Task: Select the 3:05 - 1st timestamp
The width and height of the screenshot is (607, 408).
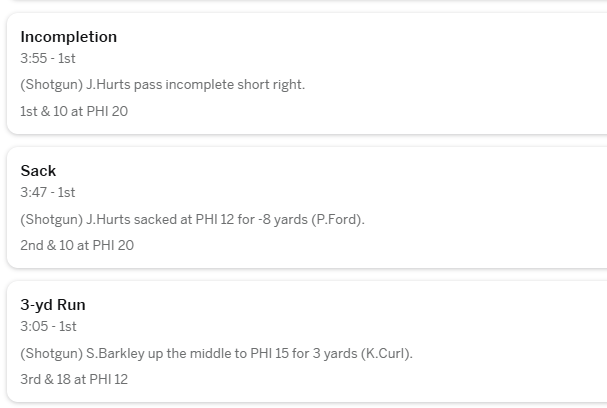Action: coord(48,326)
